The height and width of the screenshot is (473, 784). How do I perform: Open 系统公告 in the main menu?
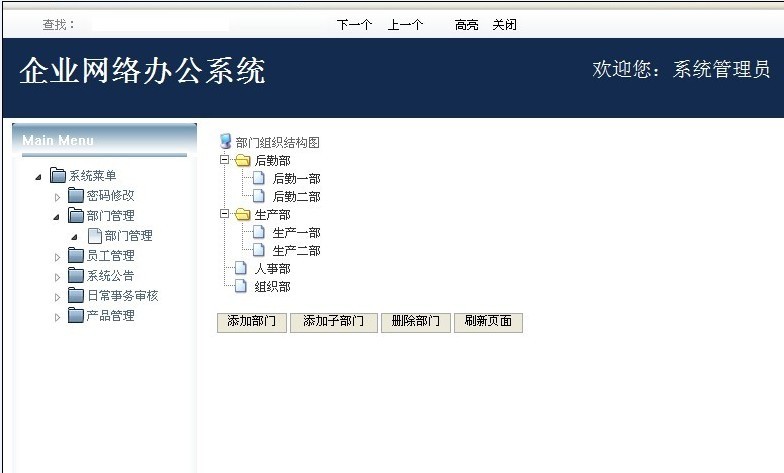[x=110, y=276]
